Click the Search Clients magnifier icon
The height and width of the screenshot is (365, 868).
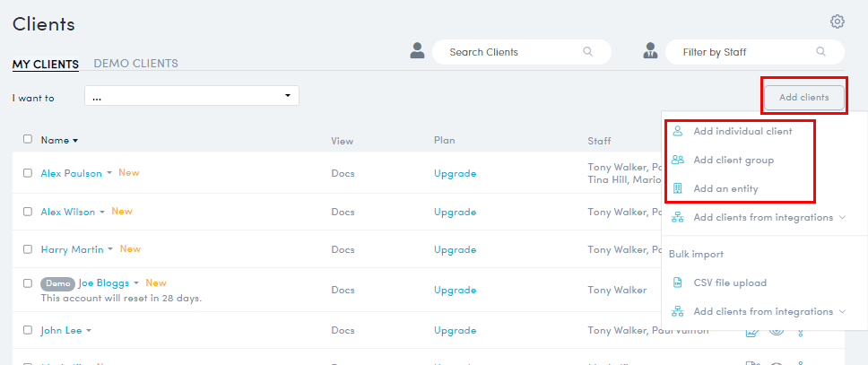[x=588, y=52]
